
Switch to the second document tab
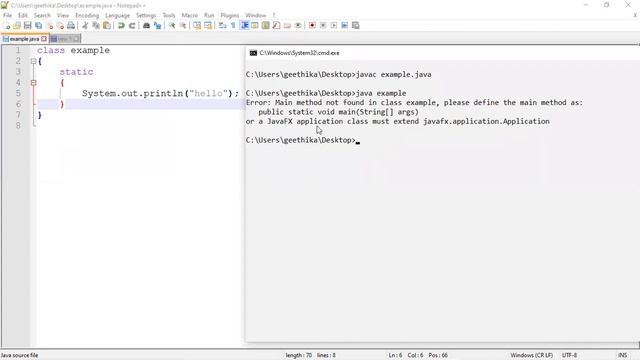point(65,39)
